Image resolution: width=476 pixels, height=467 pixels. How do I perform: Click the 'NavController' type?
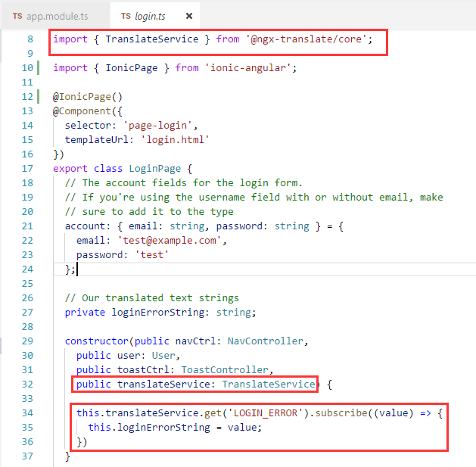tap(266, 341)
